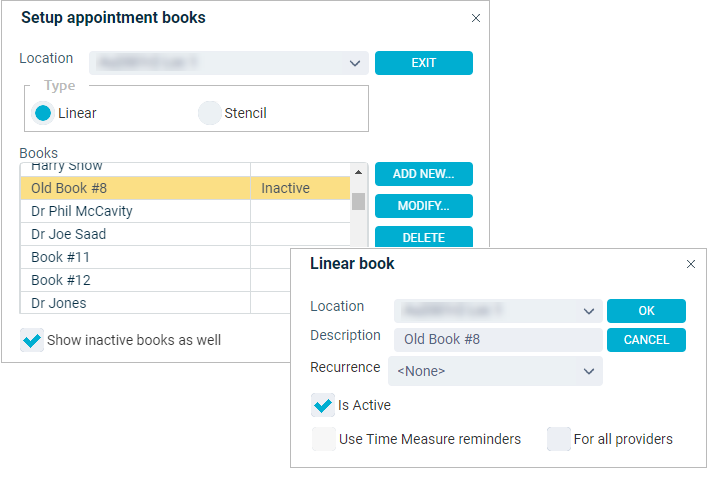Select the Linear type radio button

(x=43, y=113)
